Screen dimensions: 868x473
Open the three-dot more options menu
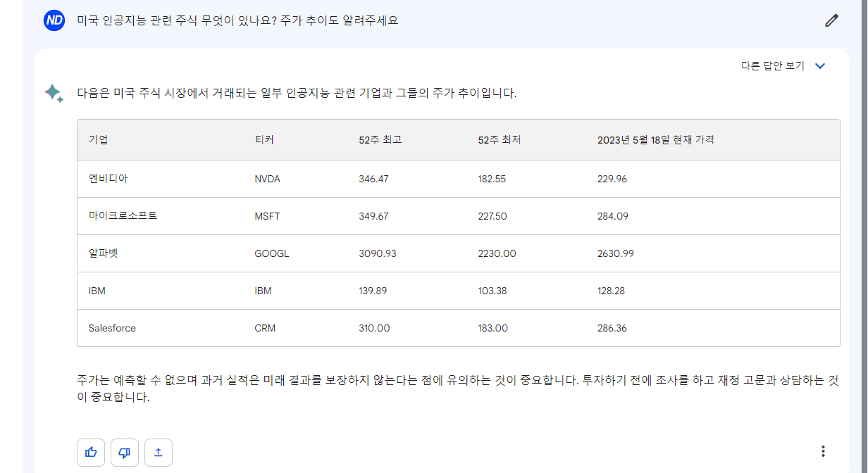click(x=823, y=451)
